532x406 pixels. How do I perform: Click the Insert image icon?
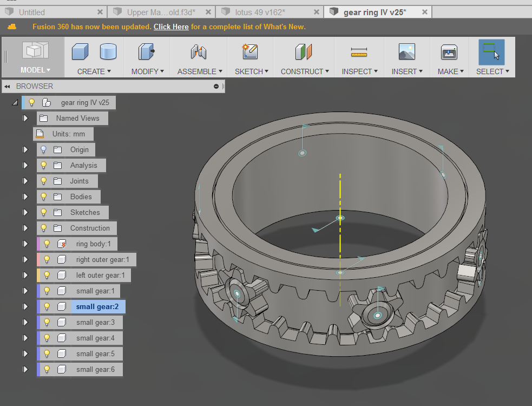pos(406,53)
